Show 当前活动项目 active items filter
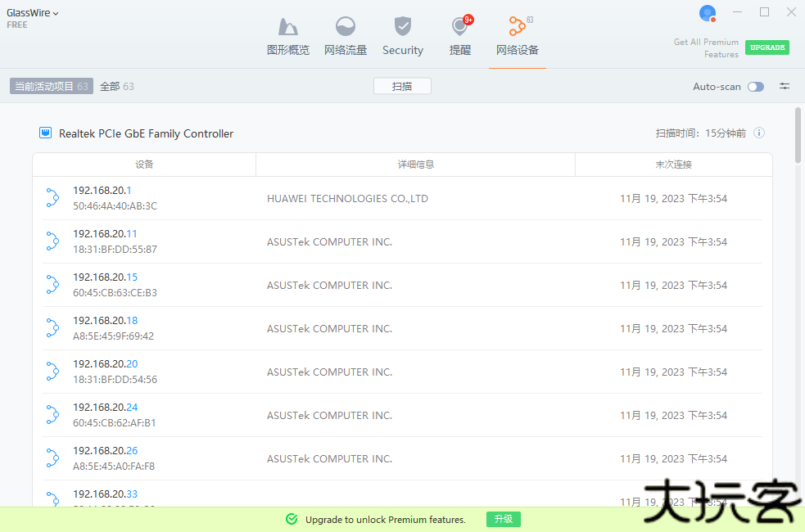Screen dimensions: 805x532 point(52,86)
